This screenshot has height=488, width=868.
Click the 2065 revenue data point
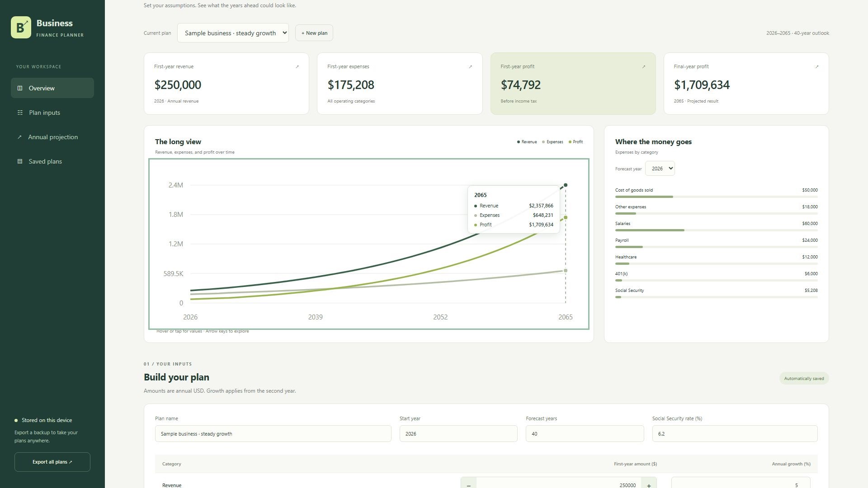(x=565, y=185)
